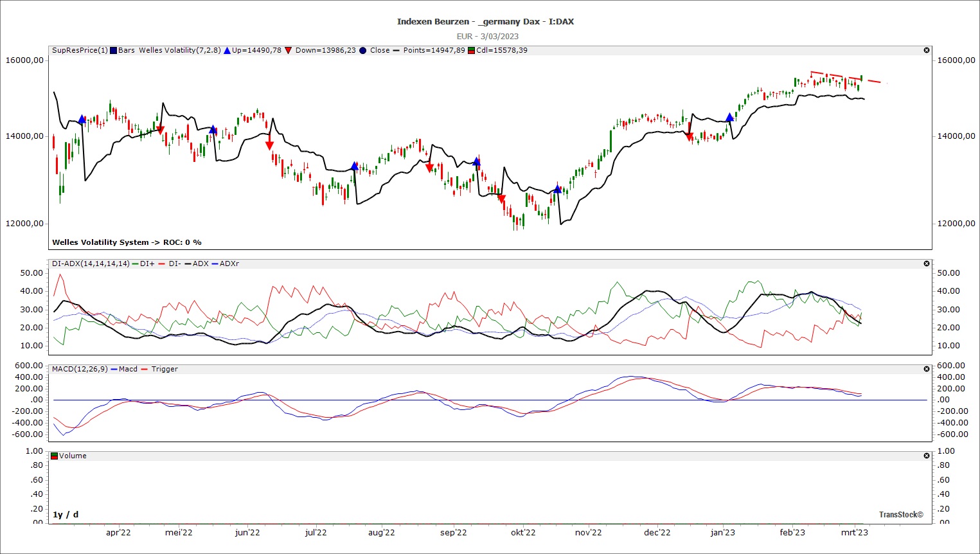Click the dec'22 date axis label
This screenshot has height=554, width=980.
tap(657, 532)
